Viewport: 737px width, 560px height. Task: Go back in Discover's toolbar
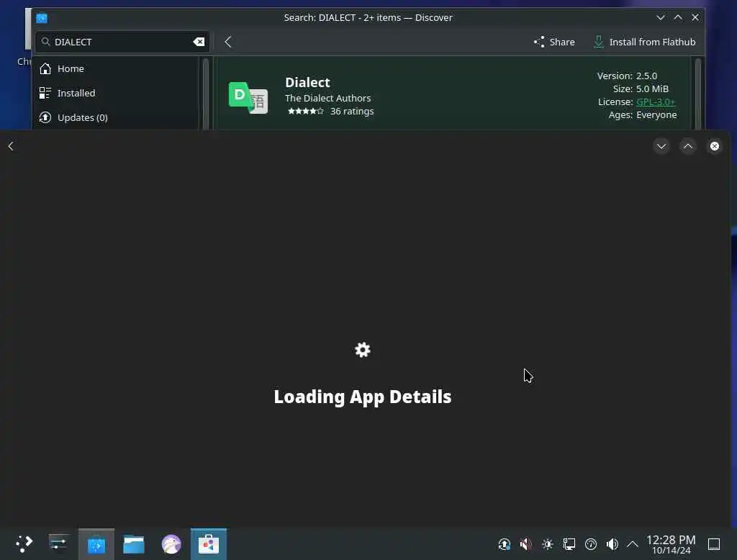click(228, 42)
